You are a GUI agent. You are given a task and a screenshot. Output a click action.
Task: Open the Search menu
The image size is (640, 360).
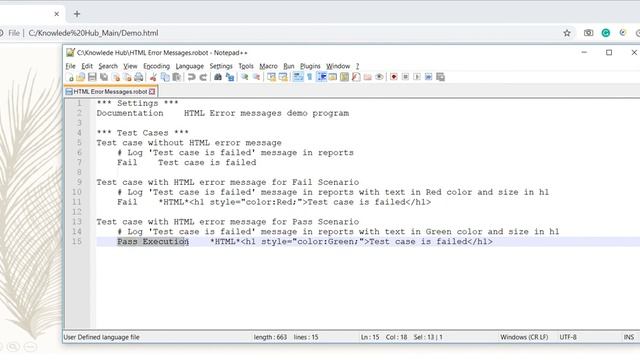point(108,66)
